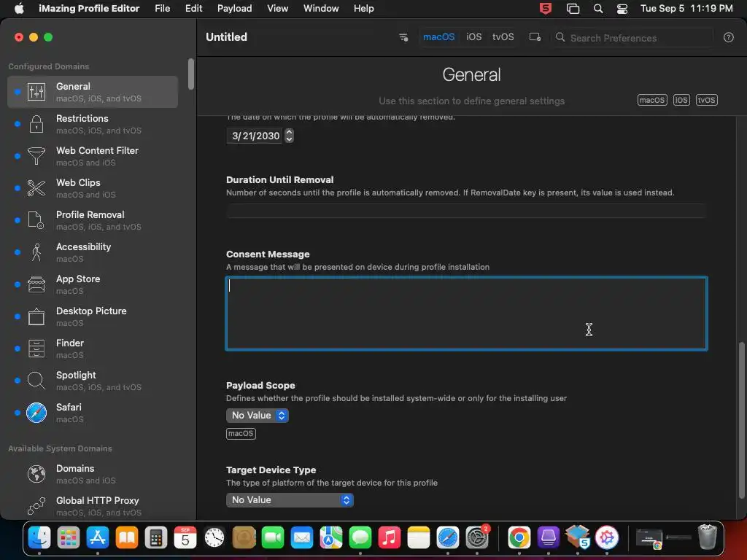Switch to the macOS platform tab

click(438, 37)
